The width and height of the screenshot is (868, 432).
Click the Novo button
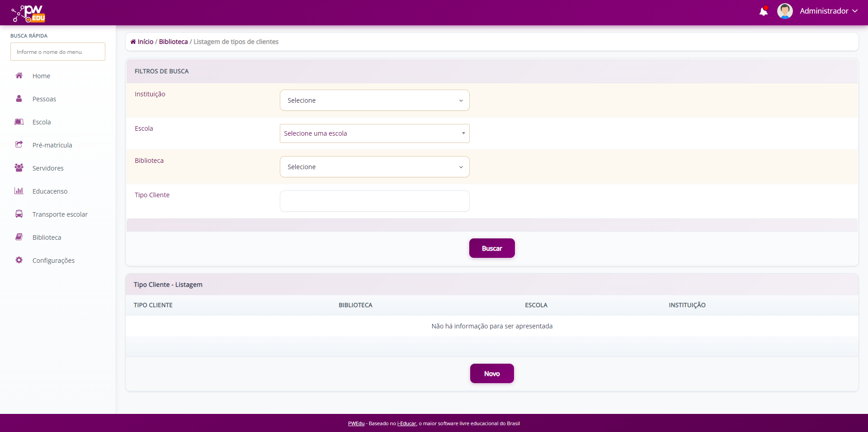pos(492,373)
